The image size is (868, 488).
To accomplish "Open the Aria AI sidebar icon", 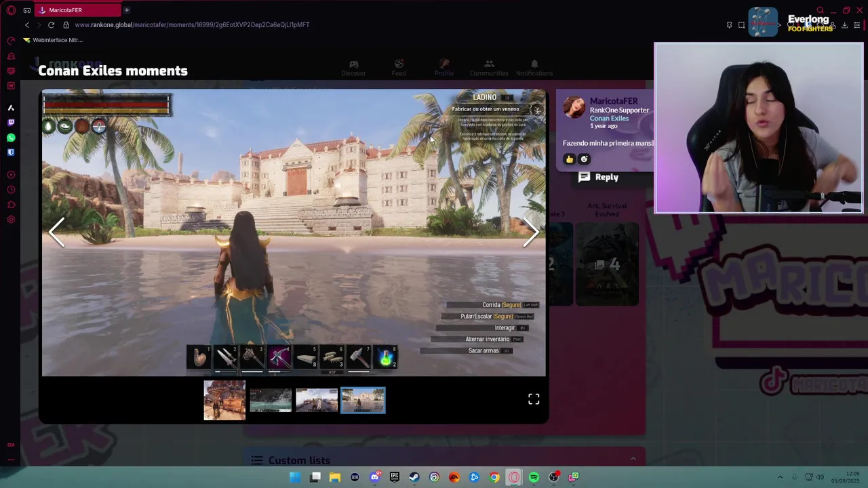I will [x=11, y=108].
